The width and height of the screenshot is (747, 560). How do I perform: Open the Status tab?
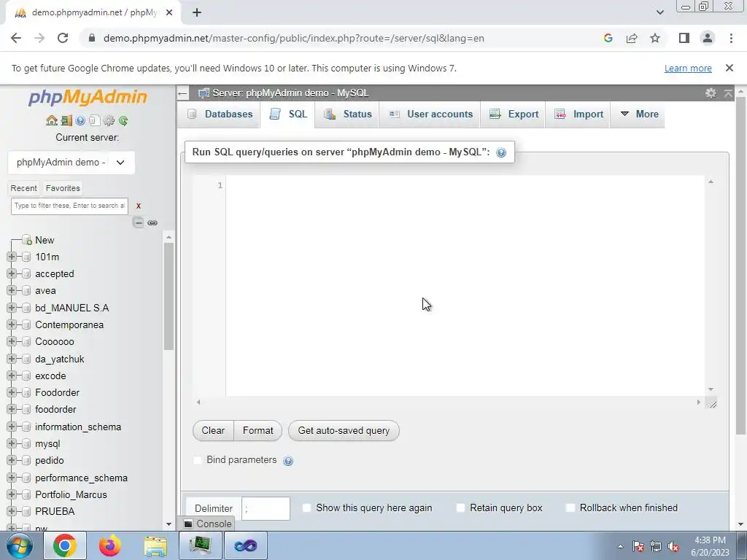[x=347, y=114]
